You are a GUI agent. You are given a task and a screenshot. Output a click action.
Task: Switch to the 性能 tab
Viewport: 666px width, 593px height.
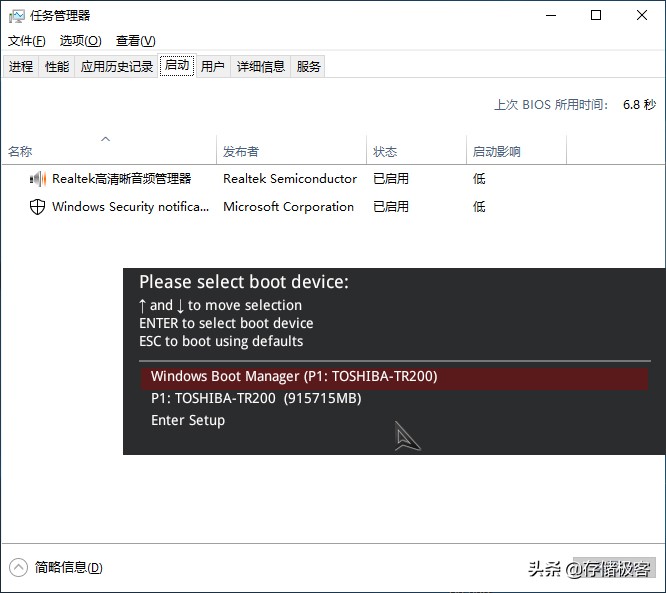tap(57, 66)
